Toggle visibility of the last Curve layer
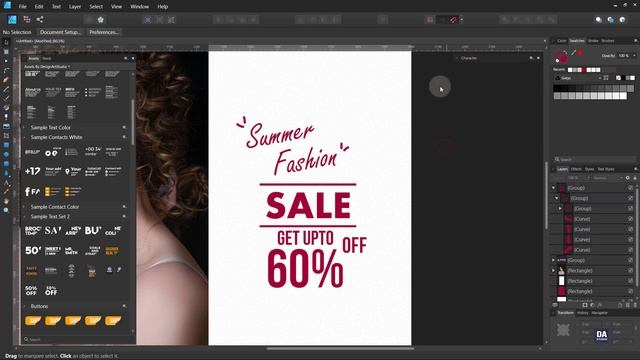The height and width of the screenshot is (360, 640). (x=630, y=250)
